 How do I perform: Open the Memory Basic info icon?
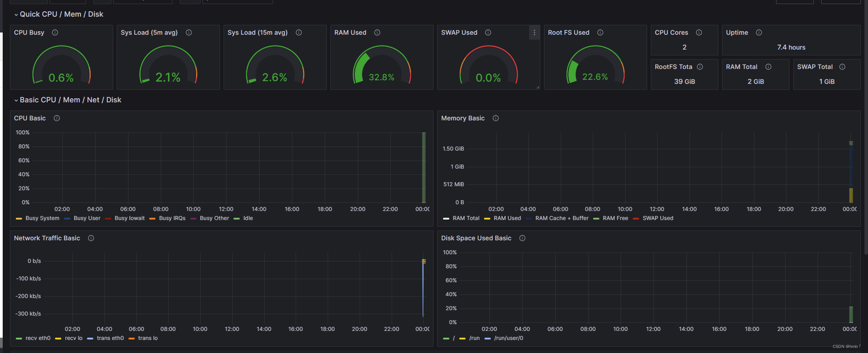click(496, 118)
